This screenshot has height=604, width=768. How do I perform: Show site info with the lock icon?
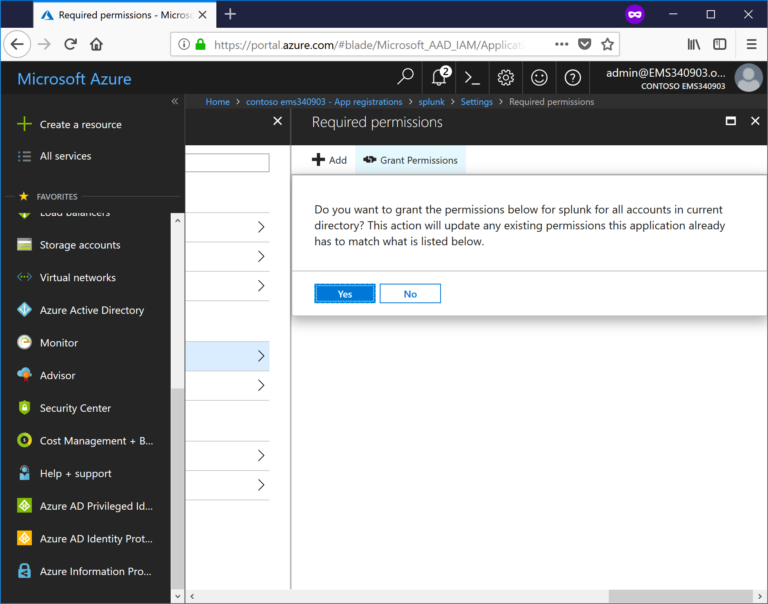coord(200,44)
